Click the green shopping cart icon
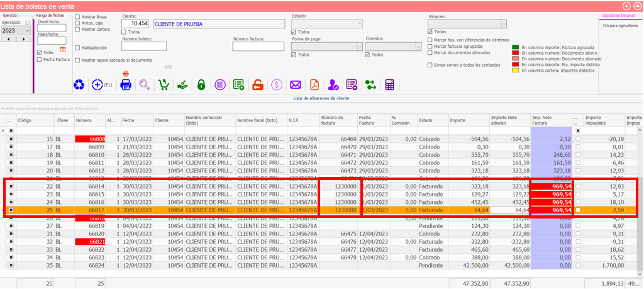Screen dimensions: 644x289 coord(164,84)
